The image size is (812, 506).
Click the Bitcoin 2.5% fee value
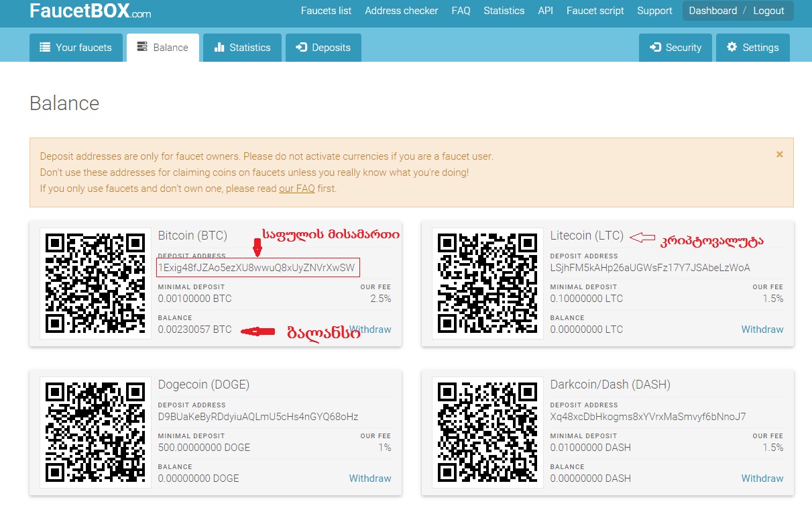point(380,299)
